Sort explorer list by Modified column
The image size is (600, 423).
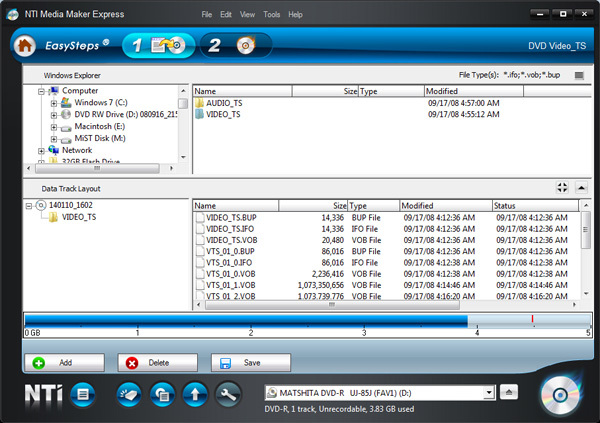[474, 91]
